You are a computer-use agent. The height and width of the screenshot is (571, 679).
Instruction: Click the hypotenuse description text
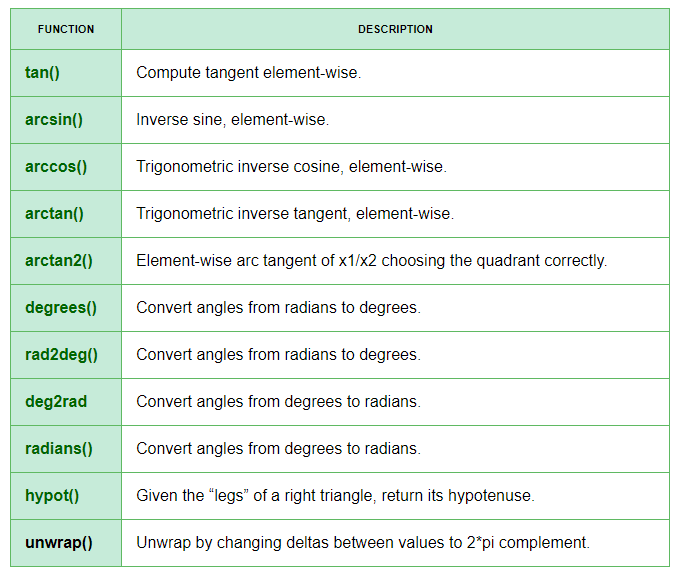click(336, 496)
